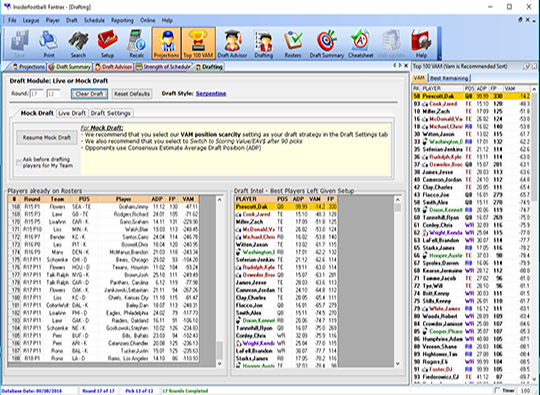540x395 pixels.
Task: Click the Reset Defaults button
Action: pos(132,94)
